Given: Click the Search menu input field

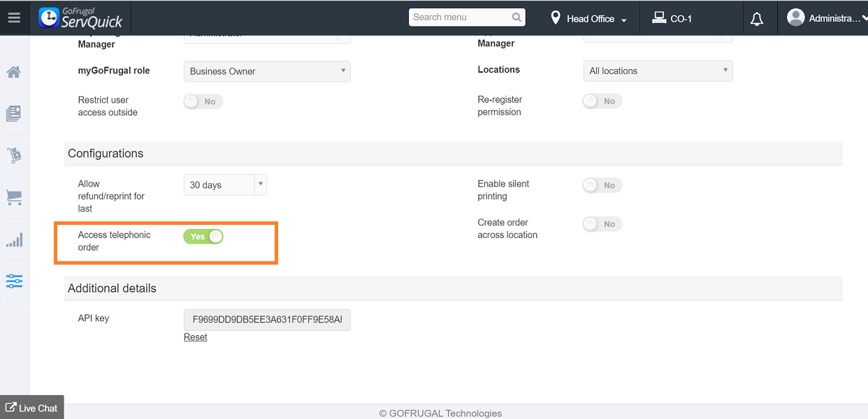Looking at the screenshot, I should point(461,17).
